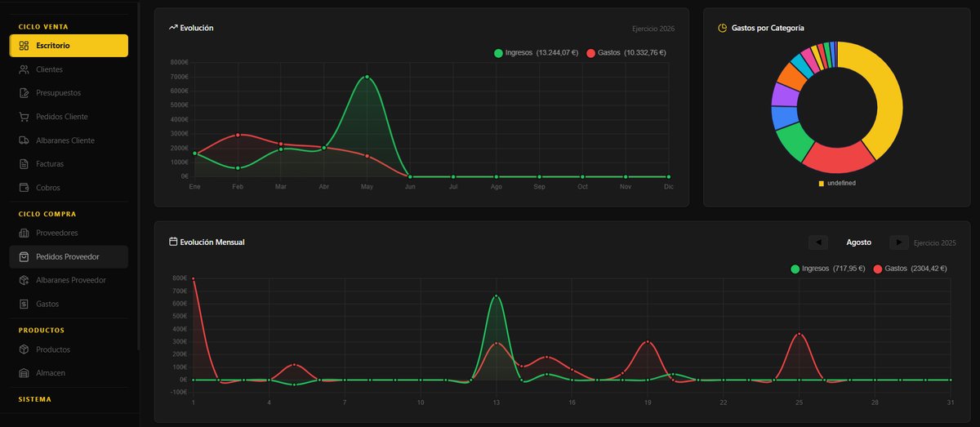The height and width of the screenshot is (427, 980).
Task: Go to Proveedores
Action: coord(69,233)
